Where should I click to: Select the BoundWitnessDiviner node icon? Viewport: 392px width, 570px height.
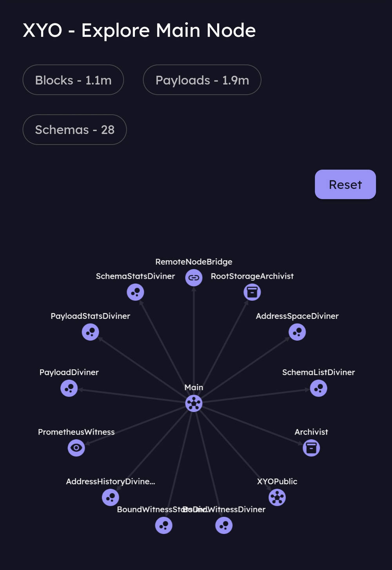[x=224, y=526]
